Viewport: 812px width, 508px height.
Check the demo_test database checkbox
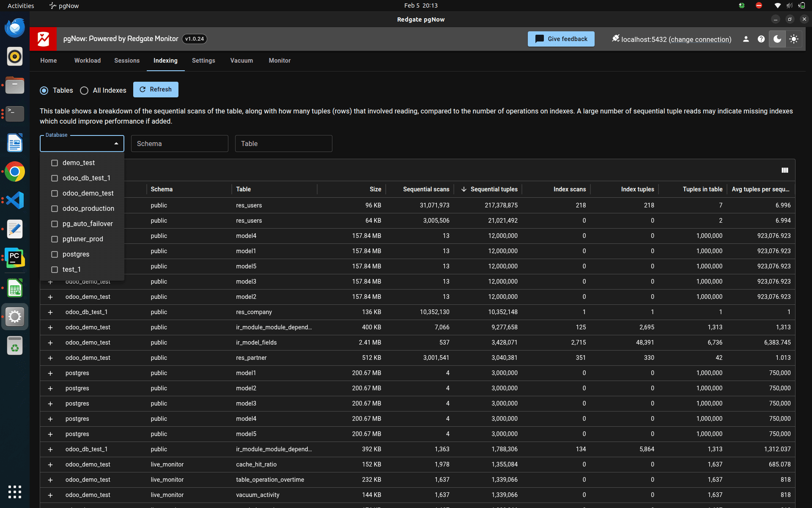pos(54,163)
